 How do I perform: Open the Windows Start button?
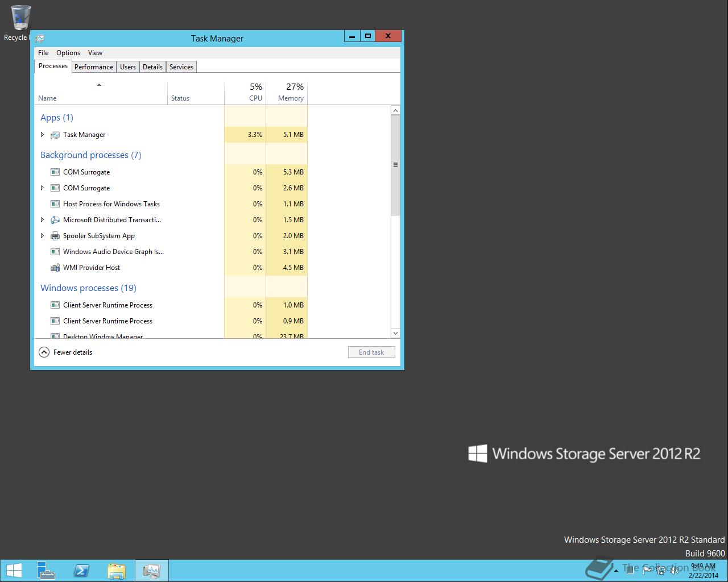click(14, 571)
